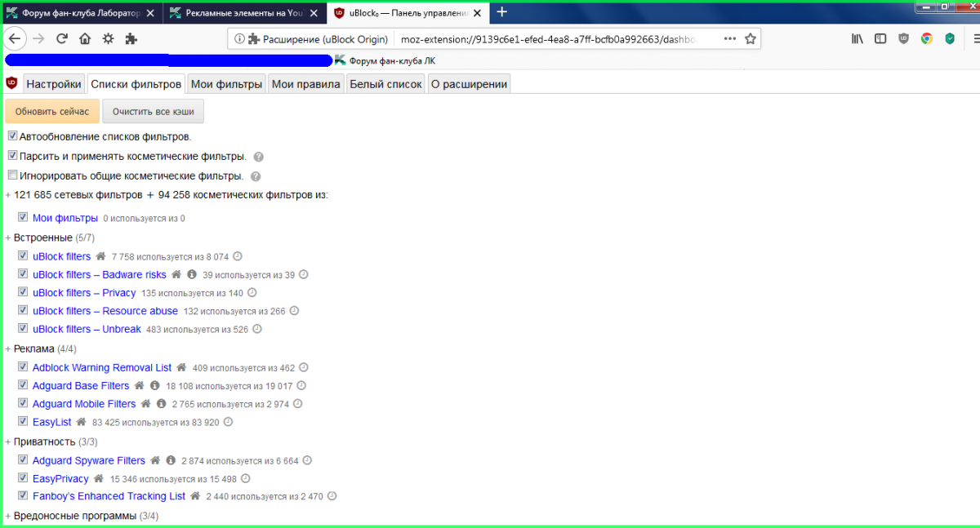Enable ignore generic cosmetic filters checkbox
The width and height of the screenshot is (980, 528).
point(12,175)
